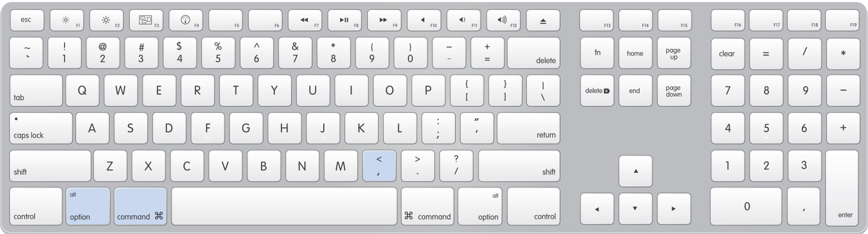Screen dimensions: 868x234
Task: Click the page down key
Action: click(674, 90)
